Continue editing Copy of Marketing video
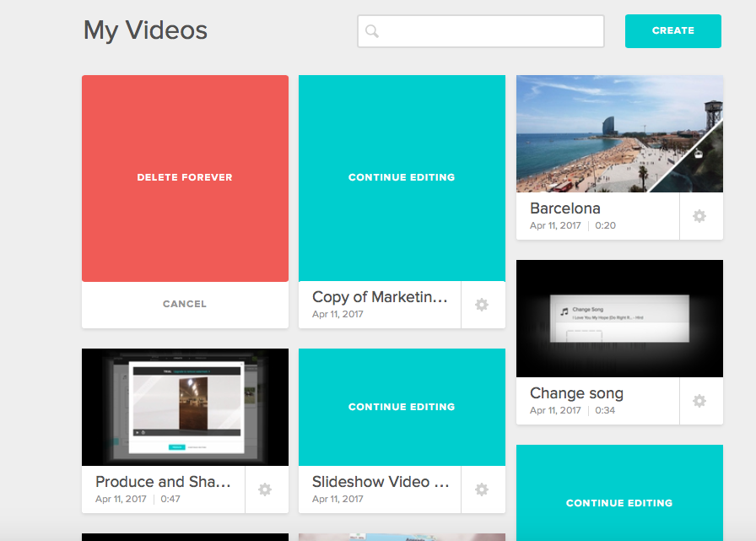This screenshot has height=541, width=756. [402, 177]
